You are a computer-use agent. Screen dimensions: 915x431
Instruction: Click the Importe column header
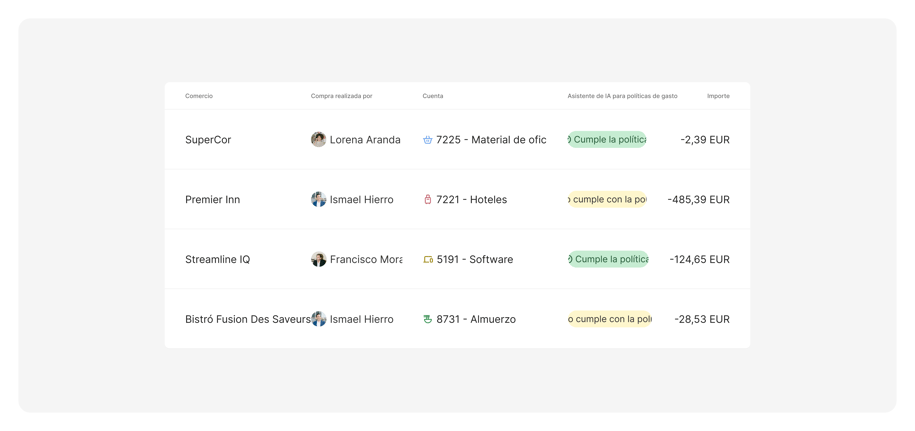pyautogui.click(x=718, y=96)
